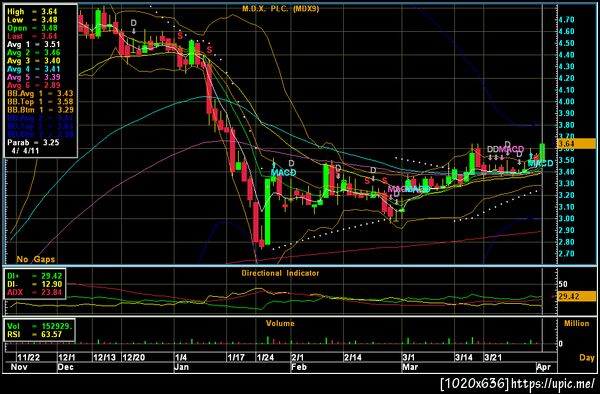Click the 11/22 date axis label
This screenshot has height=394, width=600.
28,358
